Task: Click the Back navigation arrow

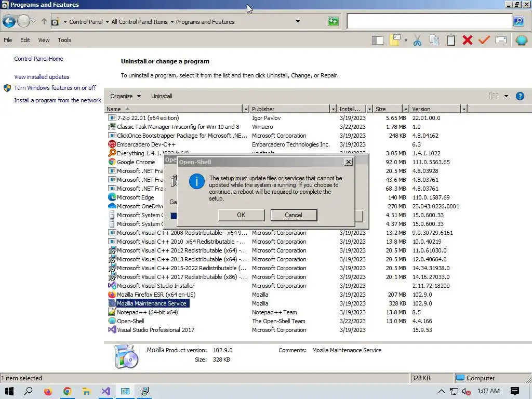Action: 9,22
